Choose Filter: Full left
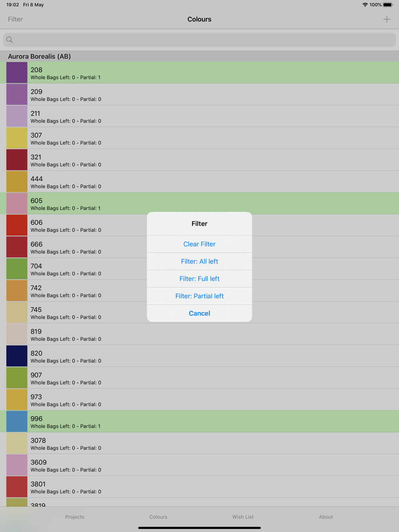 [199, 279]
